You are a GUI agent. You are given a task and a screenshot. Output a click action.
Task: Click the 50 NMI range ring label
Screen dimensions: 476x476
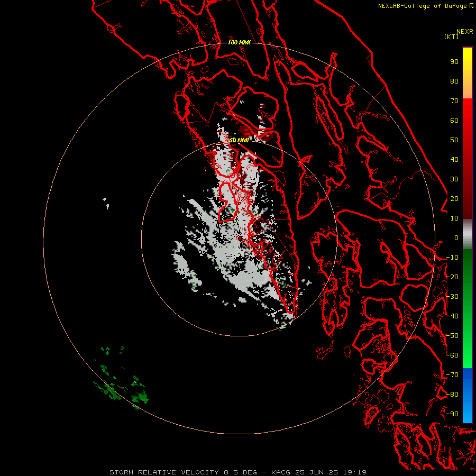point(239,140)
